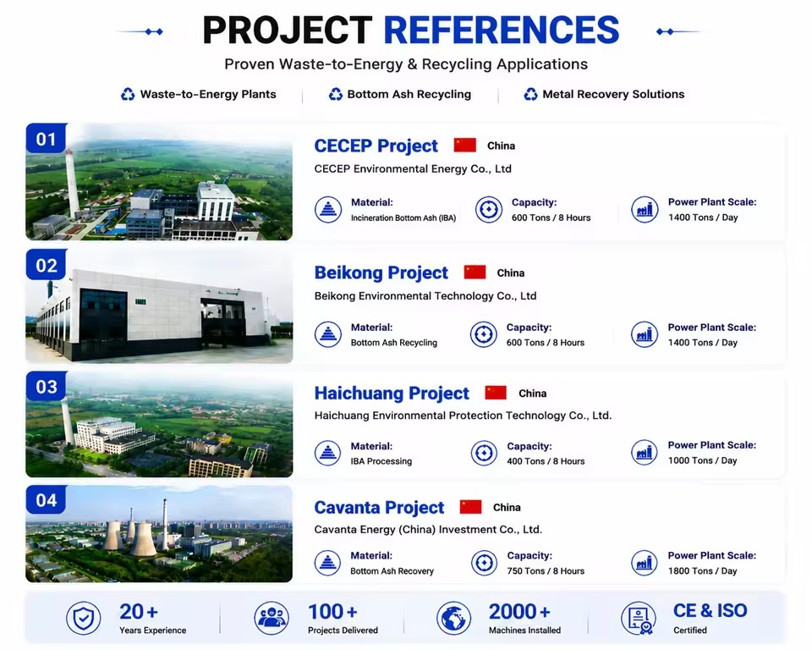Click the 03 number badge
The image size is (812, 650).
[x=46, y=386]
